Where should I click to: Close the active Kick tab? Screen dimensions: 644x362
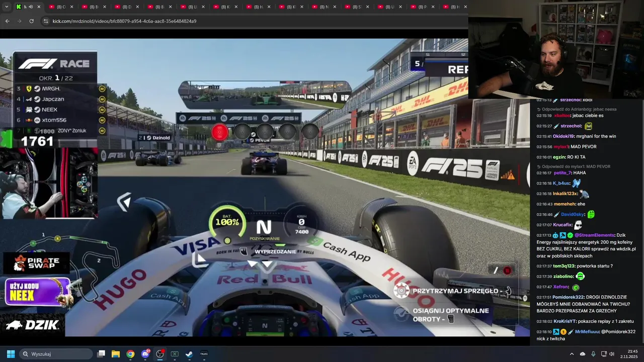(x=39, y=7)
